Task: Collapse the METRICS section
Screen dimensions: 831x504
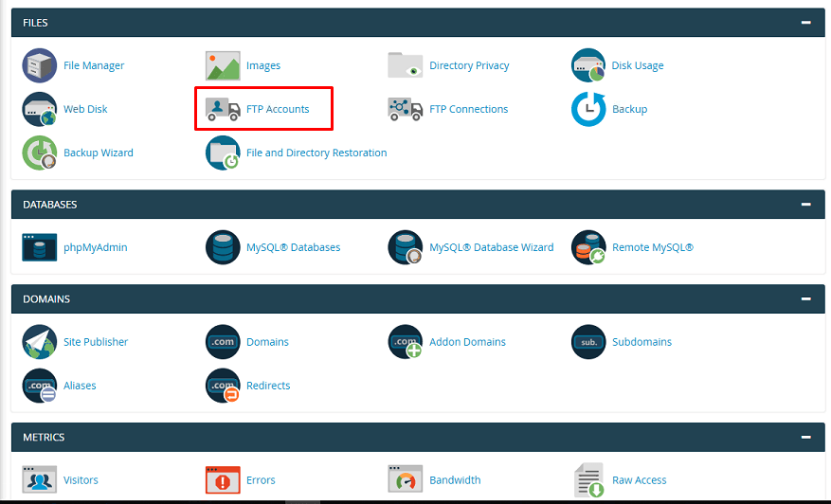Action: [806, 437]
